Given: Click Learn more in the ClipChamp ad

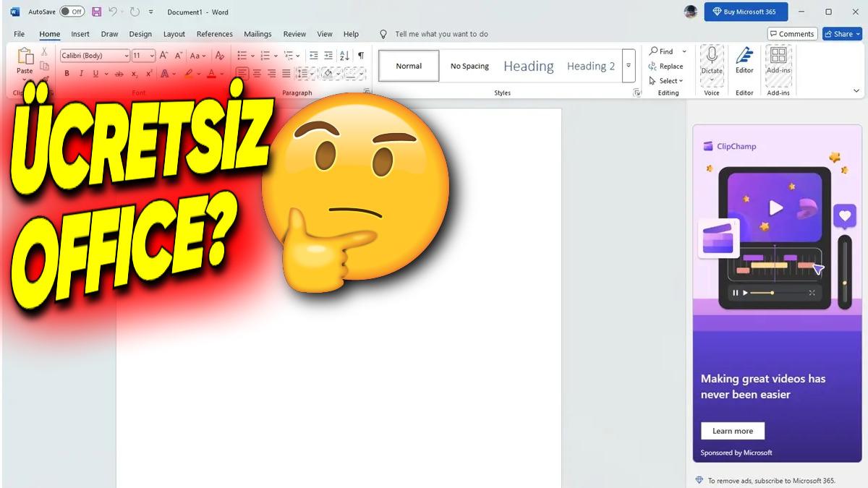Looking at the screenshot, I should [x=732, y=431].
